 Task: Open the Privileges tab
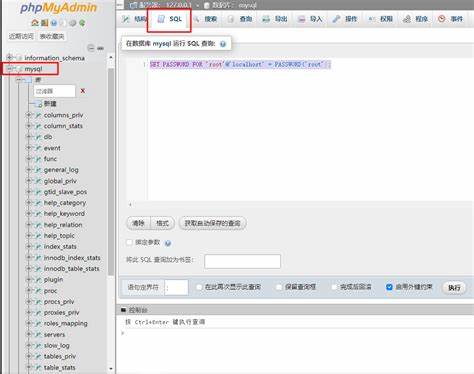(380, 19)
